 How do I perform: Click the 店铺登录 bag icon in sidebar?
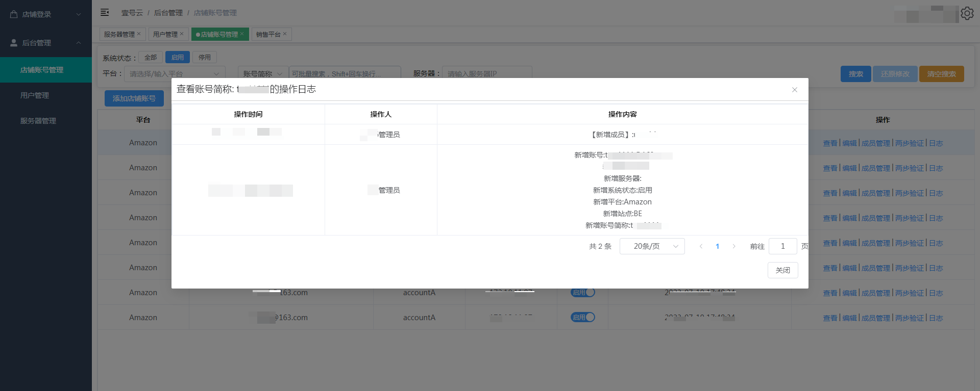(14, 14)
